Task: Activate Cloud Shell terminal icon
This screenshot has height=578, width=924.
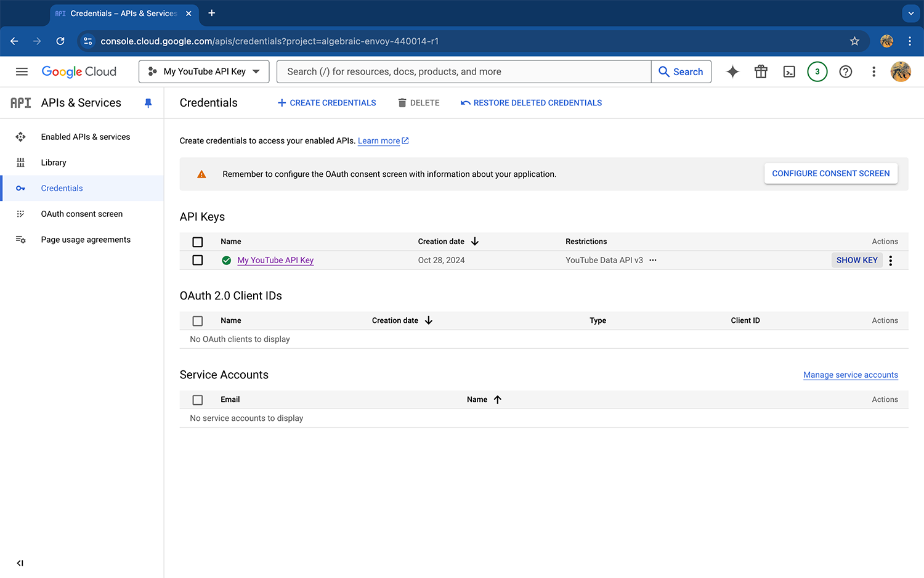Action: click(789, 71)
